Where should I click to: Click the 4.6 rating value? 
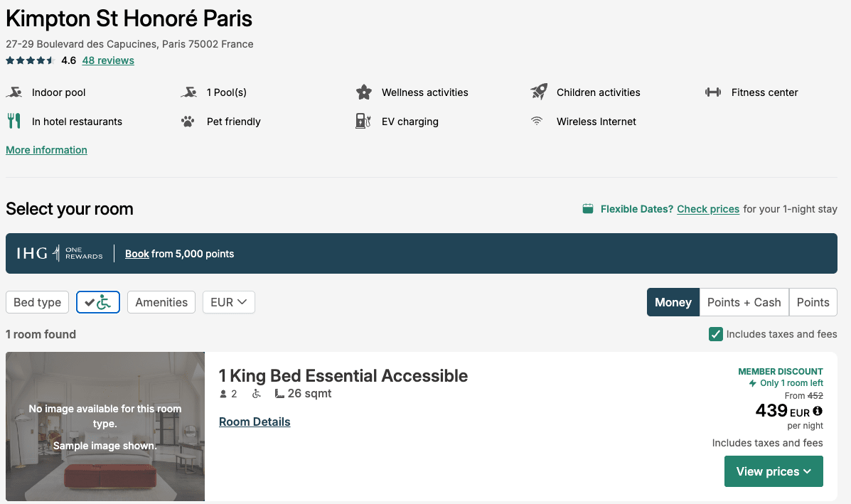pos(68,60)
